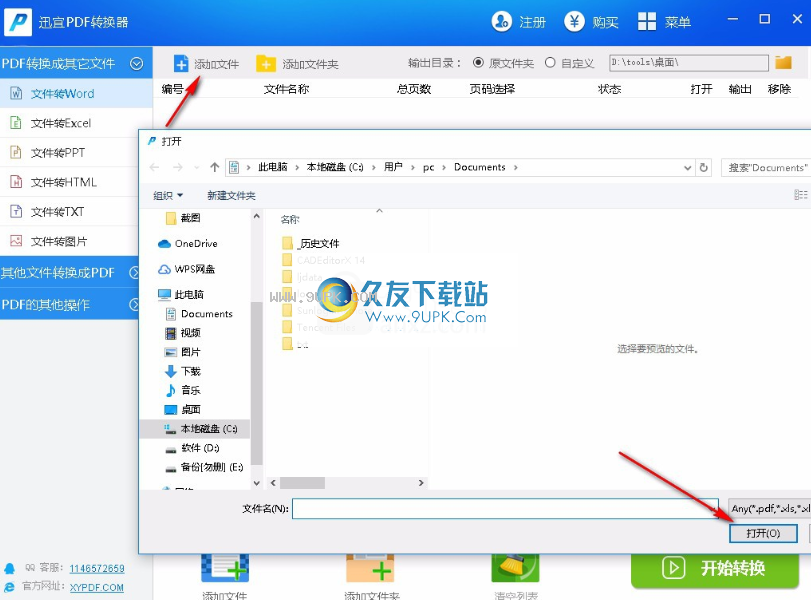This screenshot has height=600, width=811.
Task: Click the horizontal scrollbar thumb in file list
Action: tap(302, 483)
